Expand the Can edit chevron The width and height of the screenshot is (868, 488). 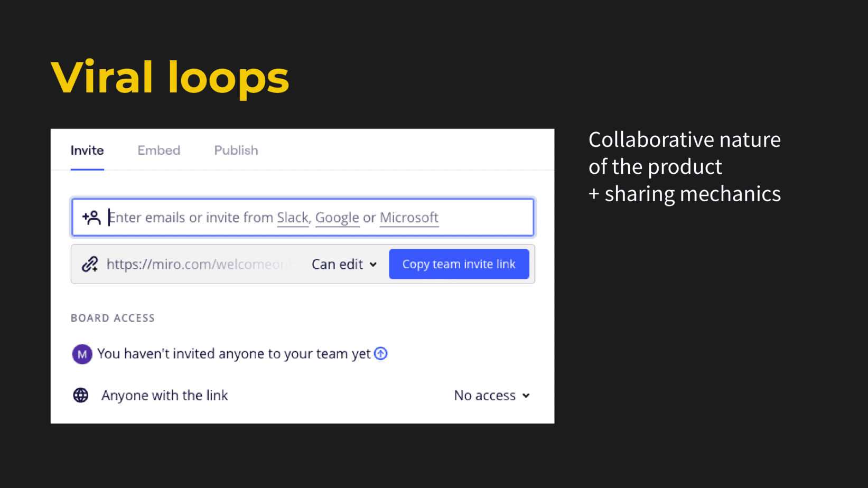point(374,264)
